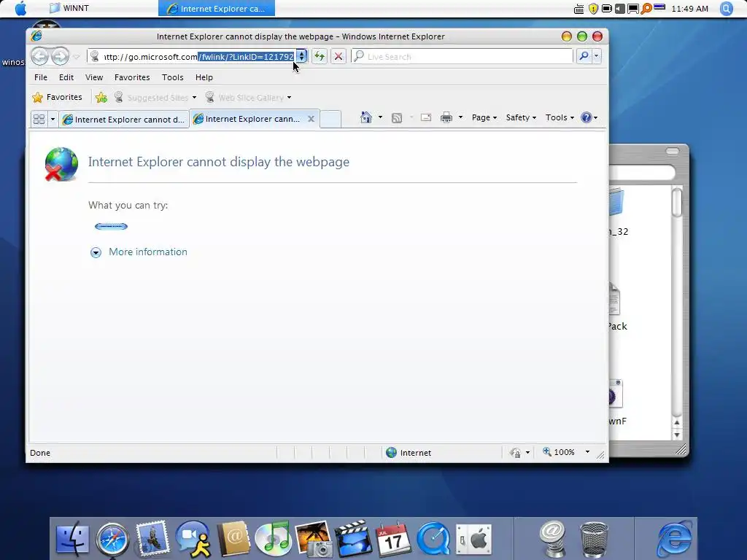Open iPhoto icon in the dock
This screenshot has width=747, height=560.
point(314,539)
